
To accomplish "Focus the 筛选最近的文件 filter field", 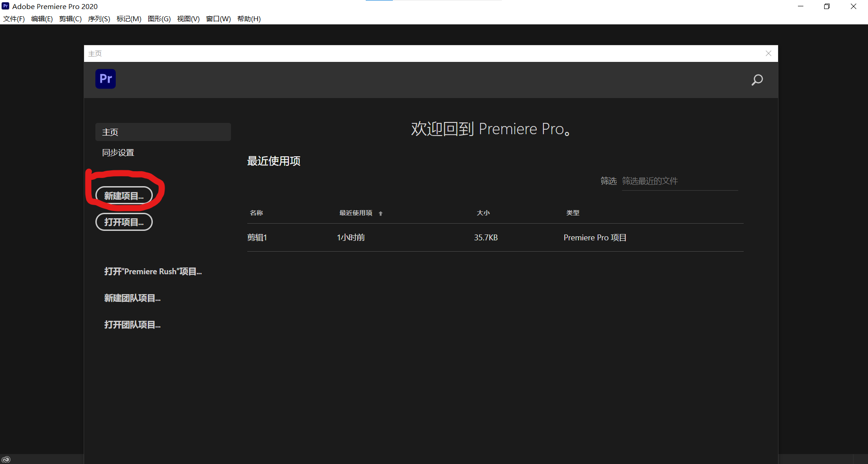I will [x=679, y=181].
